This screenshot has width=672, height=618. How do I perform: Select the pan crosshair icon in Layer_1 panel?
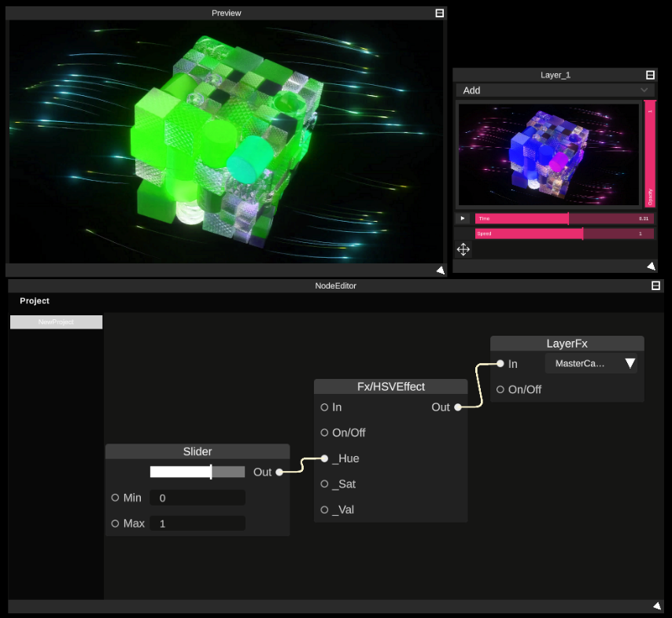[463, 249]
